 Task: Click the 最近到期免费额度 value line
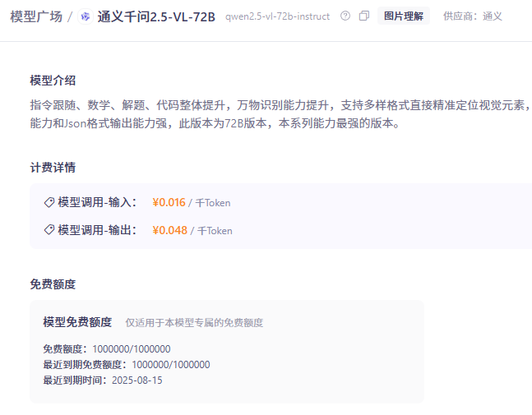pos(127,365)
